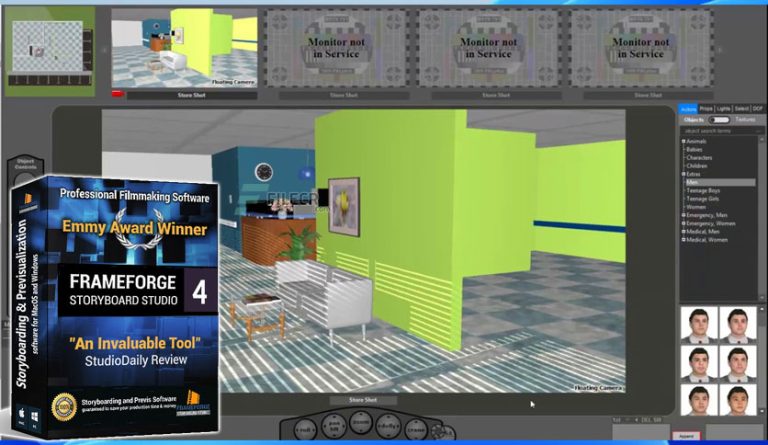Switch to the DOF tab
This screenshot has width=768, height=445.
[x=757, y=109]
